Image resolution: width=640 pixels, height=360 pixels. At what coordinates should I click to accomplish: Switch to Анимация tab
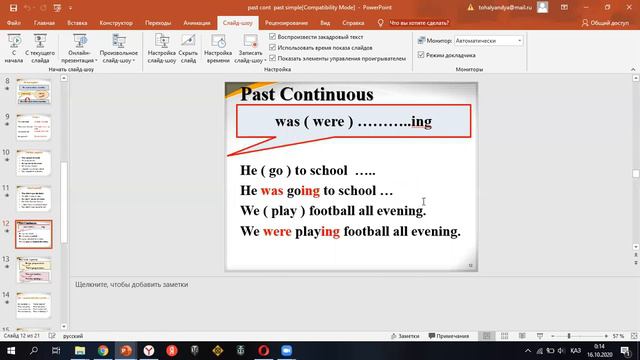coord(197,23)
